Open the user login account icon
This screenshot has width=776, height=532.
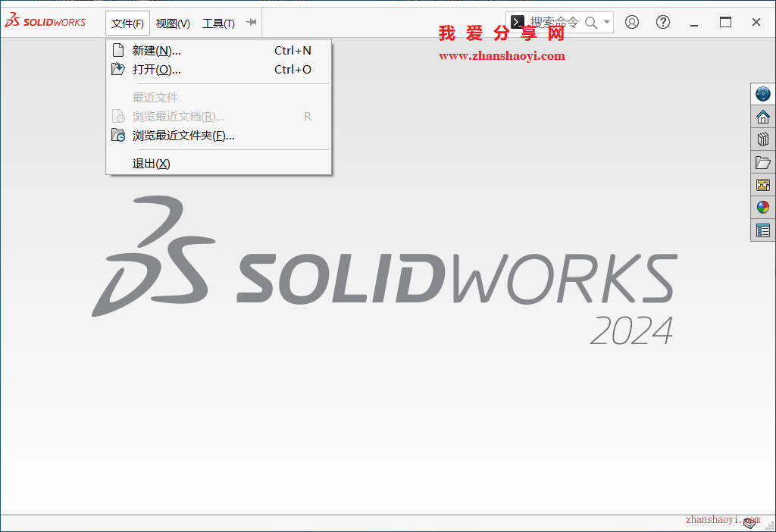632,22
